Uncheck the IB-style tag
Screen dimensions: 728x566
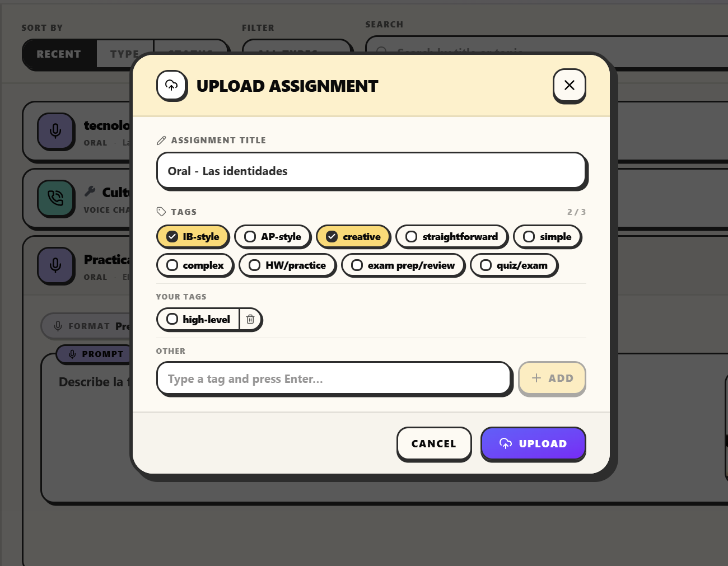193,237
